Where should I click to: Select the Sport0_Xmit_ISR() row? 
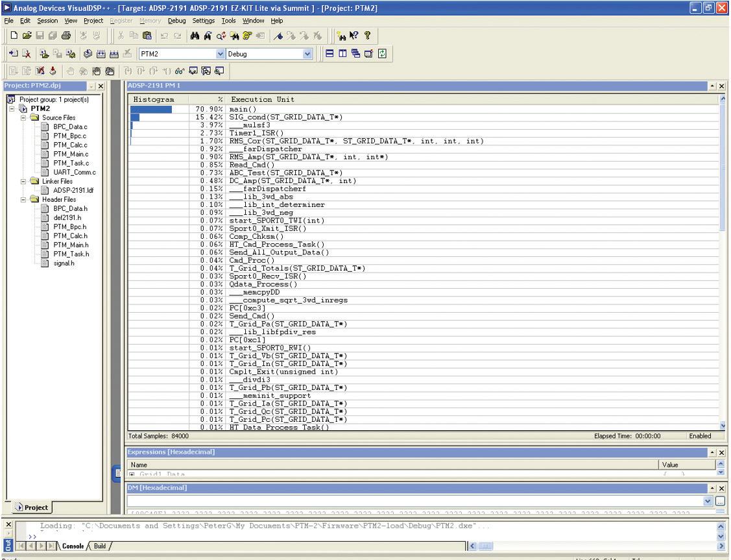(424, 228)
